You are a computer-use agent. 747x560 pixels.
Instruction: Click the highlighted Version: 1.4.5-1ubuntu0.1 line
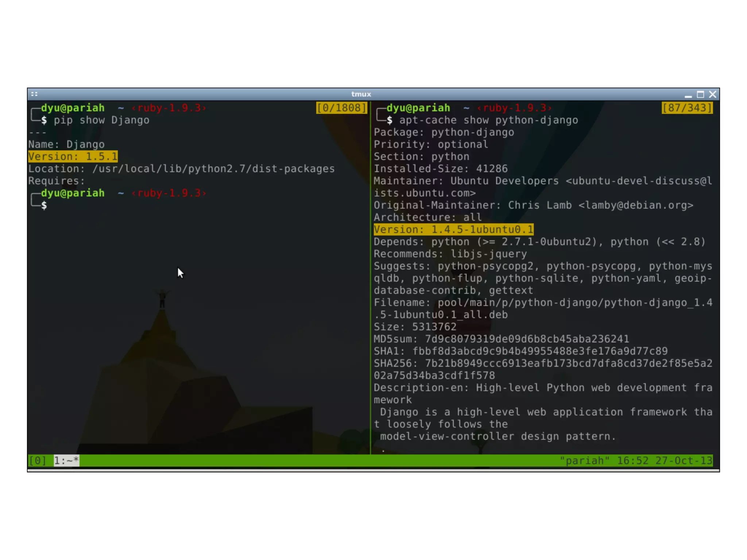click(x=453, y=229)
